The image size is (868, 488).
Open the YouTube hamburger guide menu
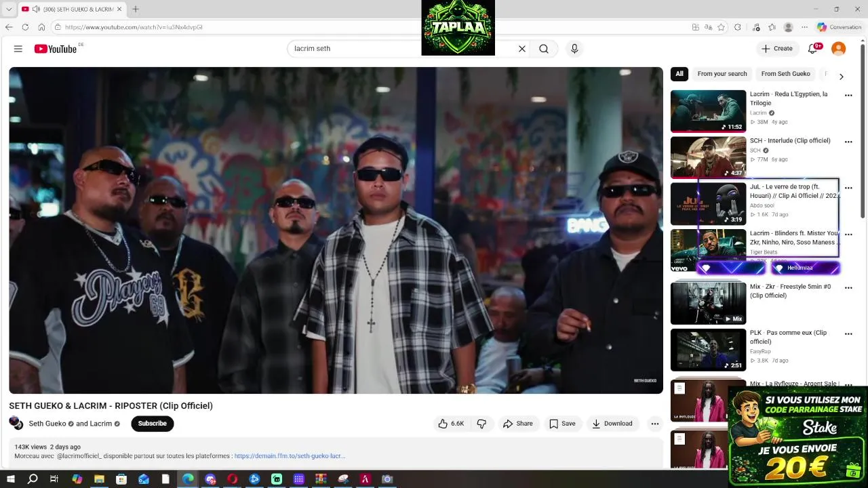(18, 49)
